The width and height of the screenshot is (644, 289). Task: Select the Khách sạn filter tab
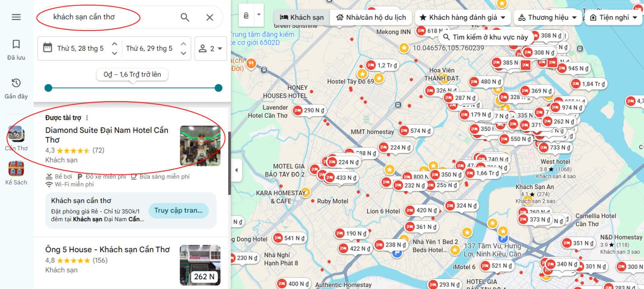(x=302, y=17)
